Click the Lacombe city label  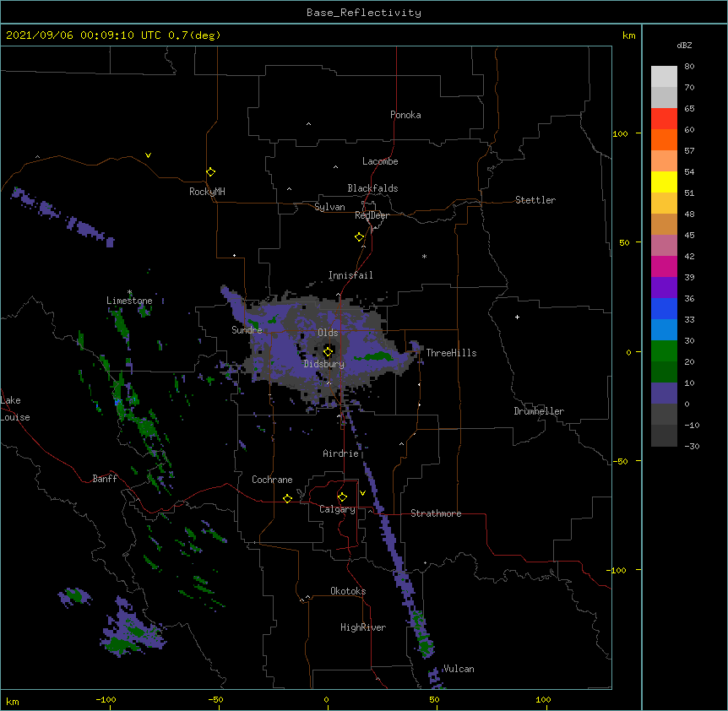[380, 161]
